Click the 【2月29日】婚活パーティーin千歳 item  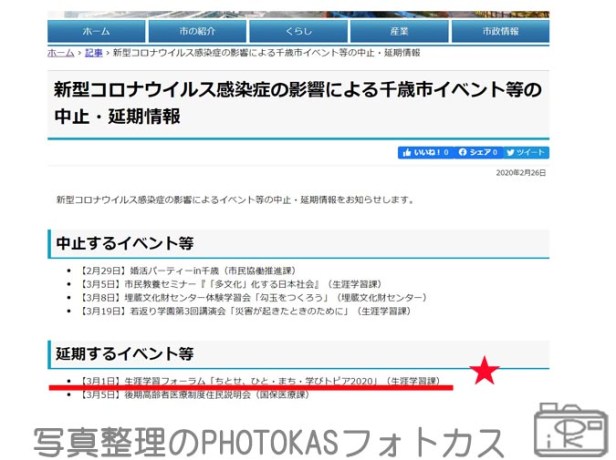click(x=187, y=271)
